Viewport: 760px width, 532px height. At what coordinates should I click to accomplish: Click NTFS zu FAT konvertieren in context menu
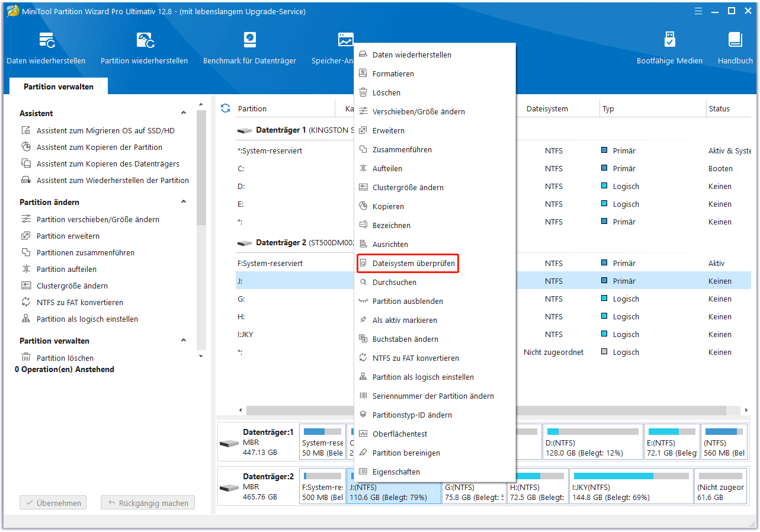435,358
